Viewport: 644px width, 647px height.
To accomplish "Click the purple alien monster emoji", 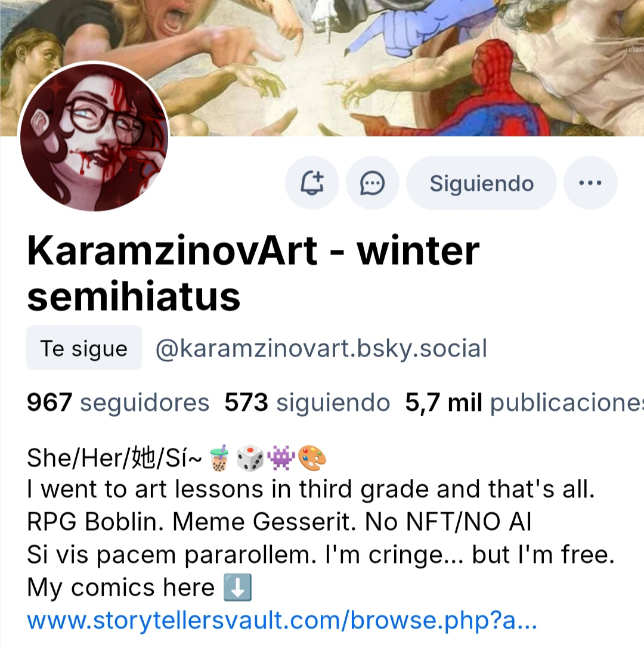I will [281, 457].
